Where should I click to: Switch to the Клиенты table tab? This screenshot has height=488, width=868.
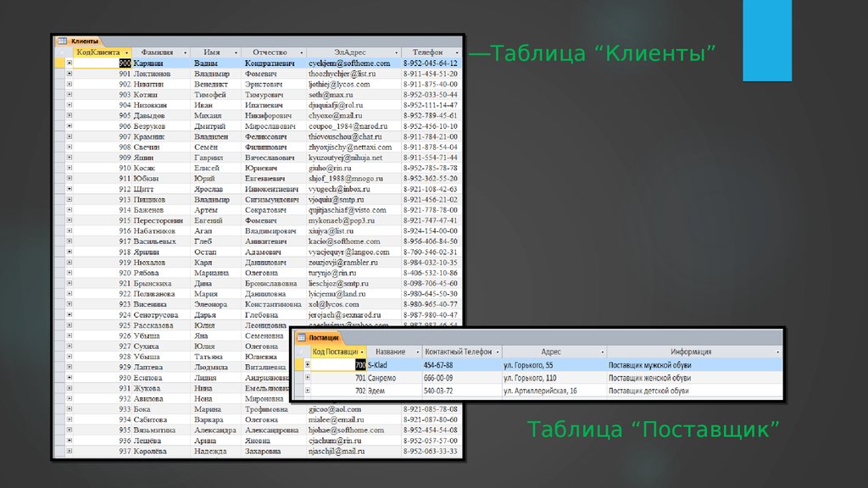[x=84, y=41]
